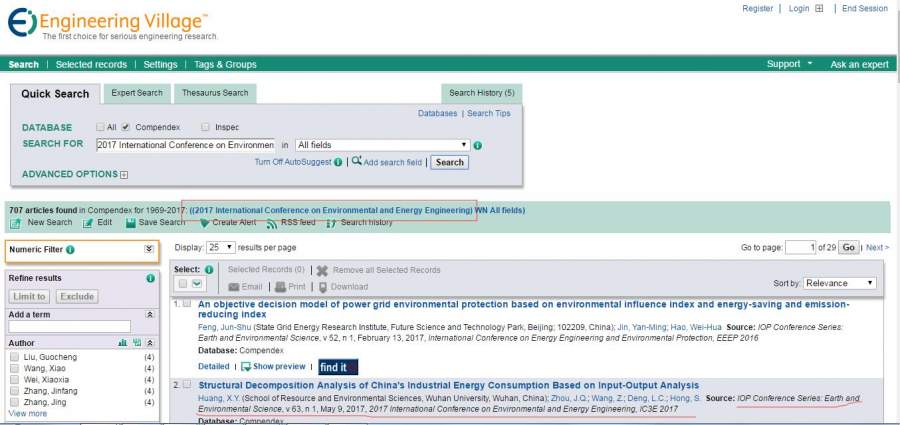Viewport: 900px width, 425px height.
Task: Click the Search history icon
Action: click(x=331, y=223)
